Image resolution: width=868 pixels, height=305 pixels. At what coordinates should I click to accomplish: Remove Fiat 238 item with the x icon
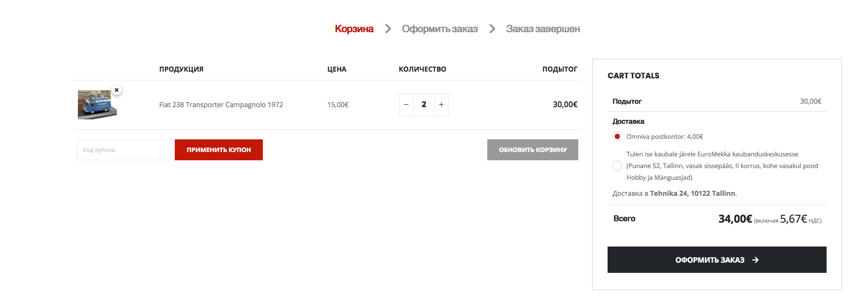click(x=116, y=90)
